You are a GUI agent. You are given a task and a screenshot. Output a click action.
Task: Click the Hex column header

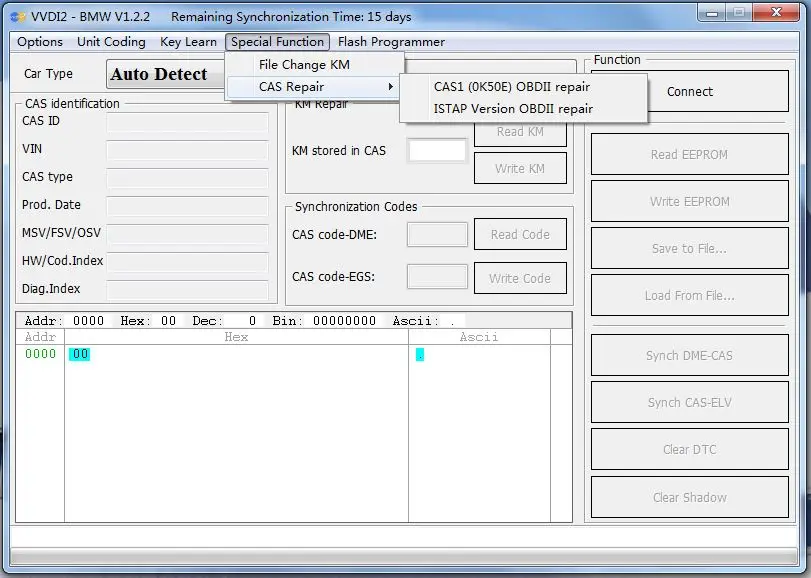[x=236, y=337]
